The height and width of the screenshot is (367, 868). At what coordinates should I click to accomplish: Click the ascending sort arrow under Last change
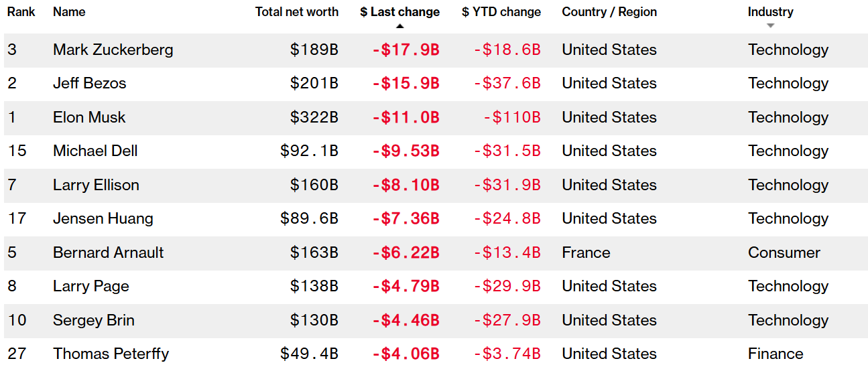400,26
